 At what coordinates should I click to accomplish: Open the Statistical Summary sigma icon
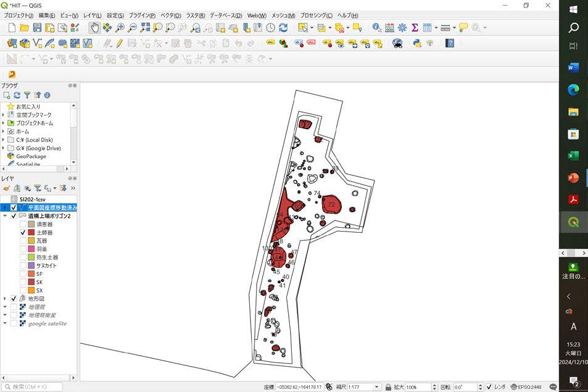(x=415, y=28)
